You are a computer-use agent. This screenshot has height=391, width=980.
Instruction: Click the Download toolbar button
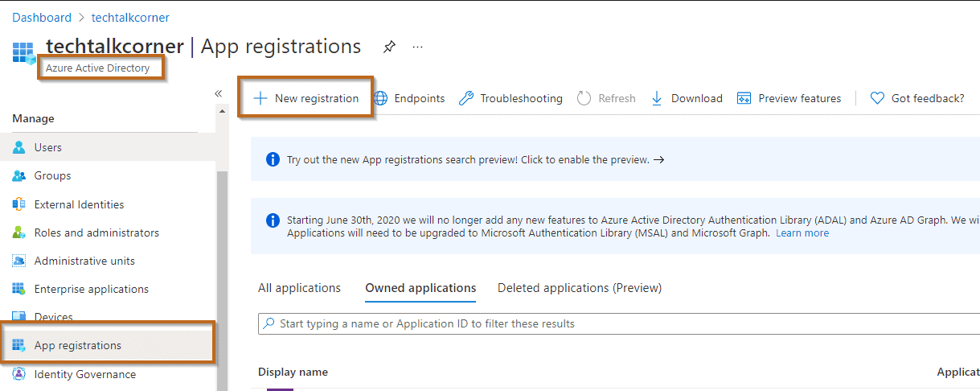pos(686,98)
